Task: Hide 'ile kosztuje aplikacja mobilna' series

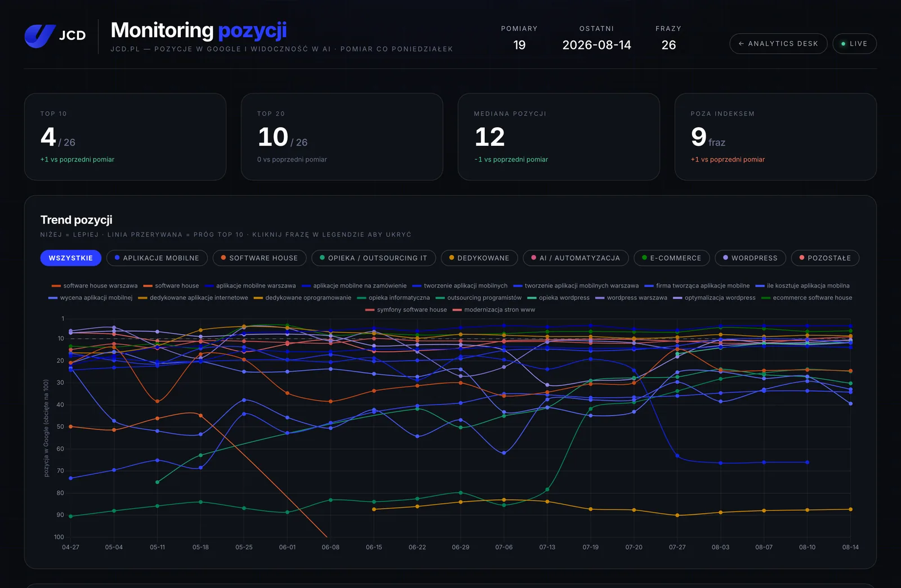Action: [802, 286]
